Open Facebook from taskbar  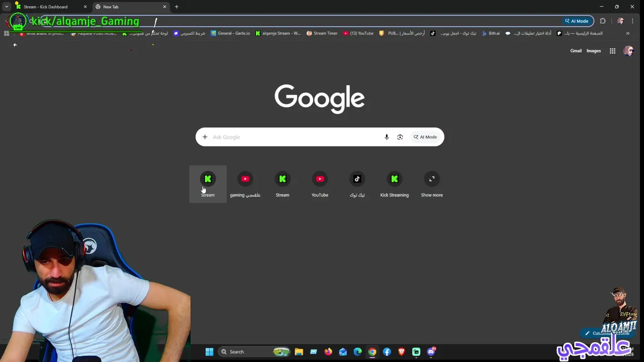[x=387, y=352]
